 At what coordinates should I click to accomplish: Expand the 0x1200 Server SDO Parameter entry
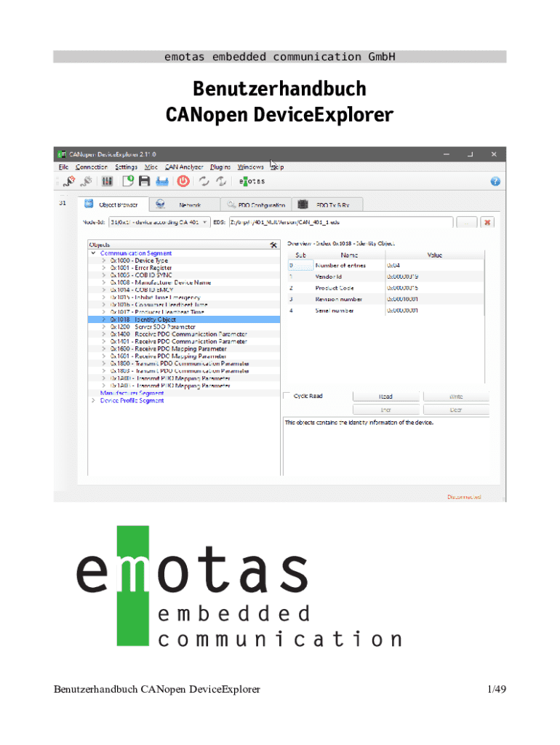pos(103,327)
